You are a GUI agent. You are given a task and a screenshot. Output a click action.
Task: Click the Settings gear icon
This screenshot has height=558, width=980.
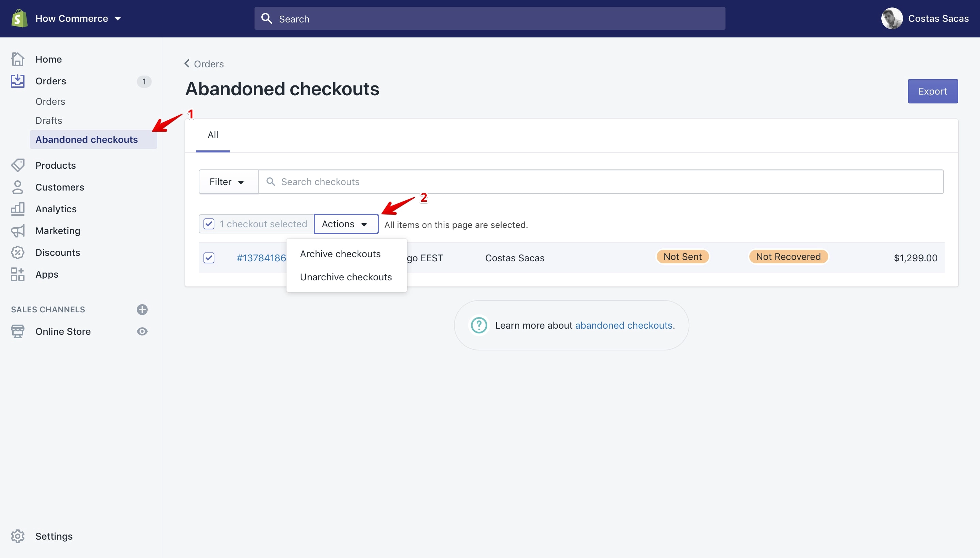click(18, 536)
